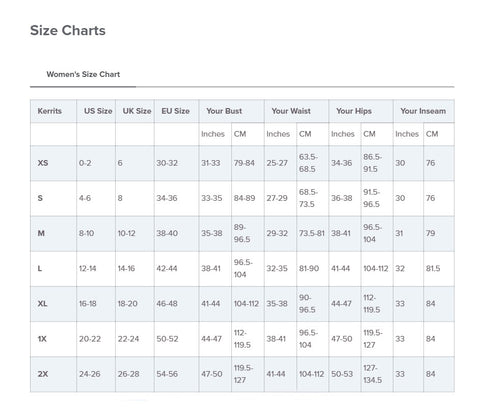The image size is (480, 419).
Task: Click the XL size row label
Action: pyautogui.click(x=53, y=304)
